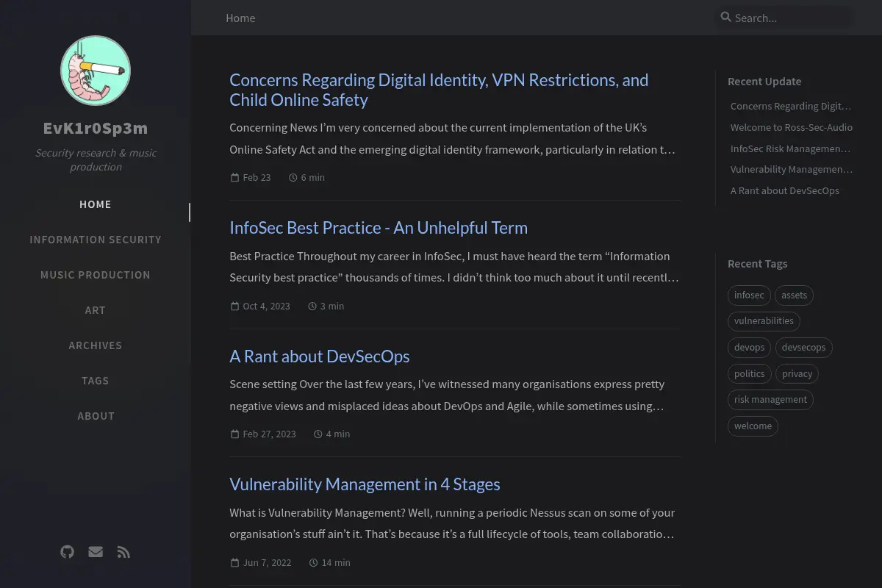
Task: Click the EvK1r0Sp3m site title
Action: pyautogui.click(x=96, y=128)
